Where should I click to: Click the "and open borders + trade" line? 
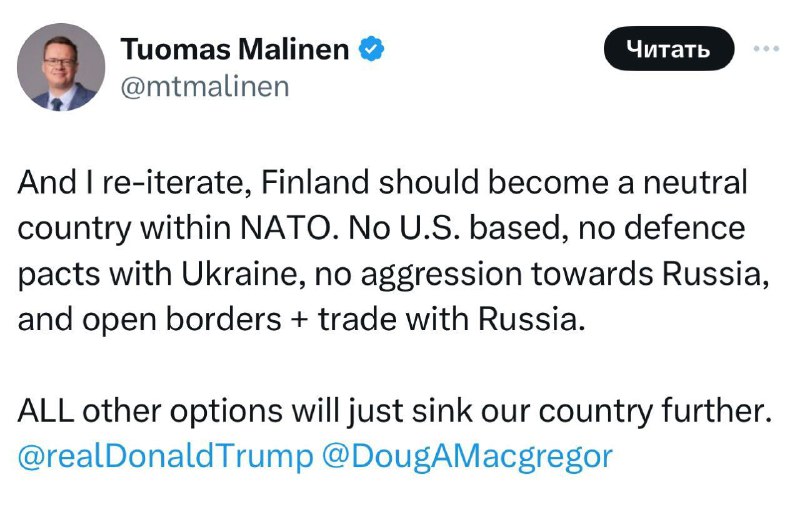click(301, 319)
